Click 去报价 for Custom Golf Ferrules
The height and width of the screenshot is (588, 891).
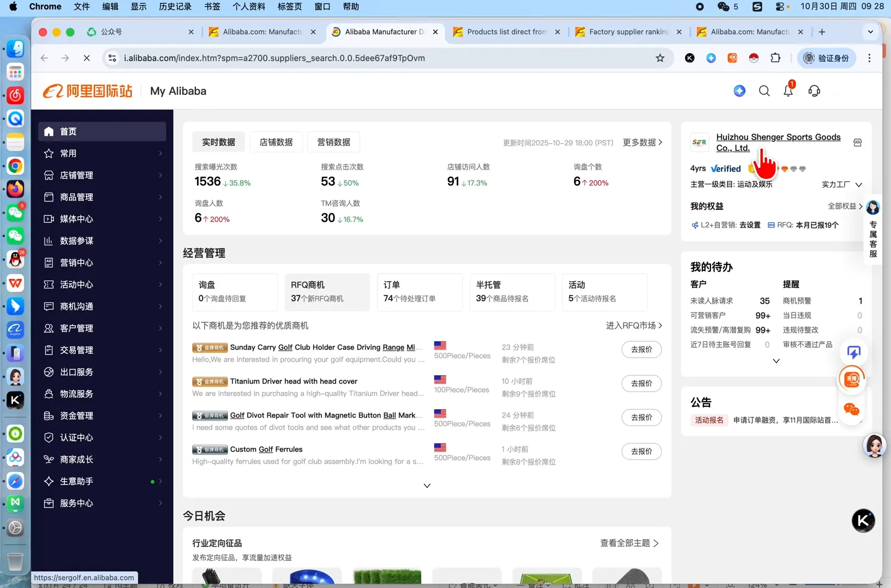coord(641,451)
